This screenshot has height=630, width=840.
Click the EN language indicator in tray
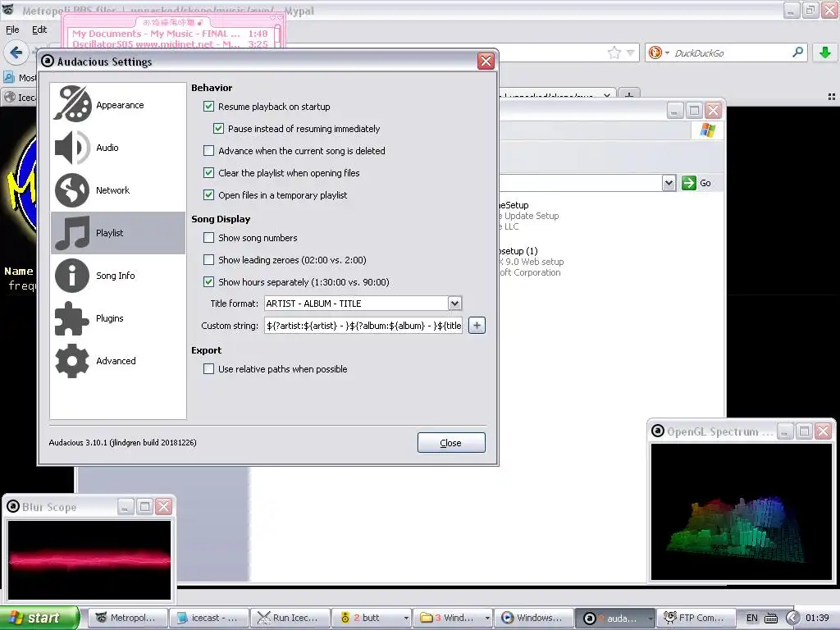pos(752,619)
